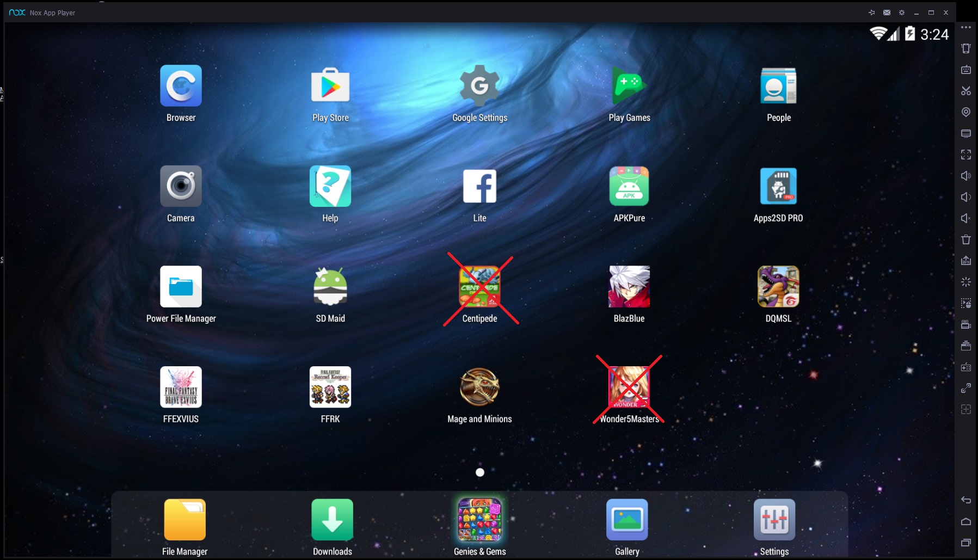Open the DQMSL game
The width and height of the screenshot is (978, 560).
coord(778,287)
